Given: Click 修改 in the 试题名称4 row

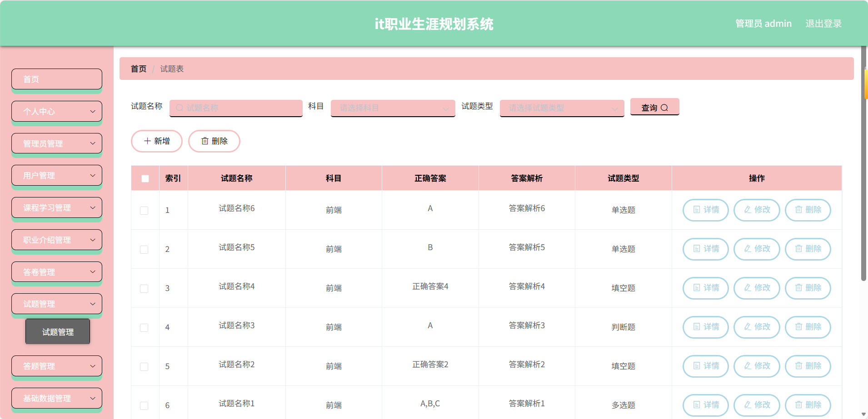Looking at the screenshot, I should click(x=757, y=288).
